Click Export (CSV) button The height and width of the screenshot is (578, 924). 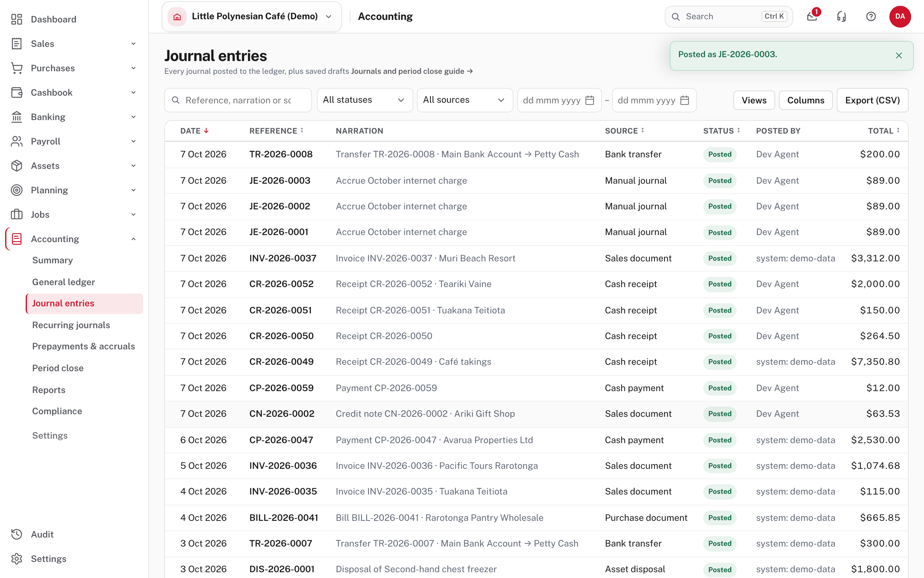pos(872,100)
